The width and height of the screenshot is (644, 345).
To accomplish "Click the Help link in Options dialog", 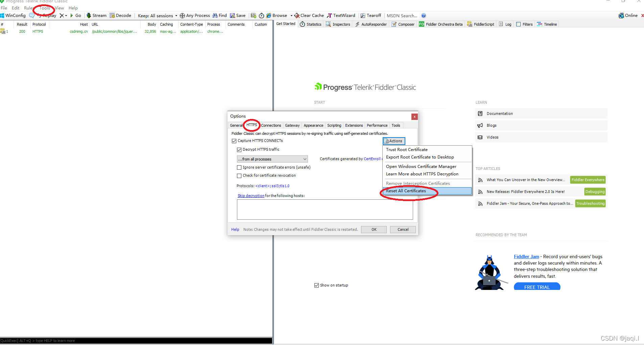I will [235, 230].
